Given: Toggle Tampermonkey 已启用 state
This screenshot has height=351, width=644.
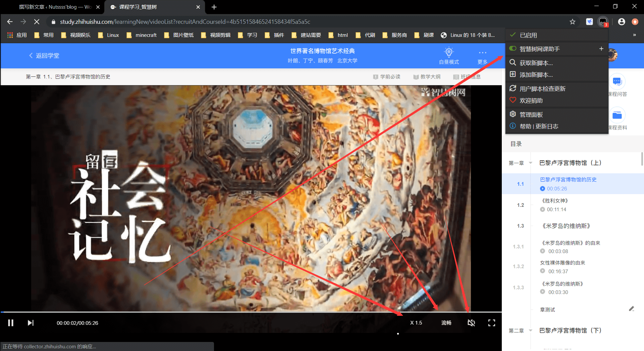Looking at the screenshot, I should 557,35.
